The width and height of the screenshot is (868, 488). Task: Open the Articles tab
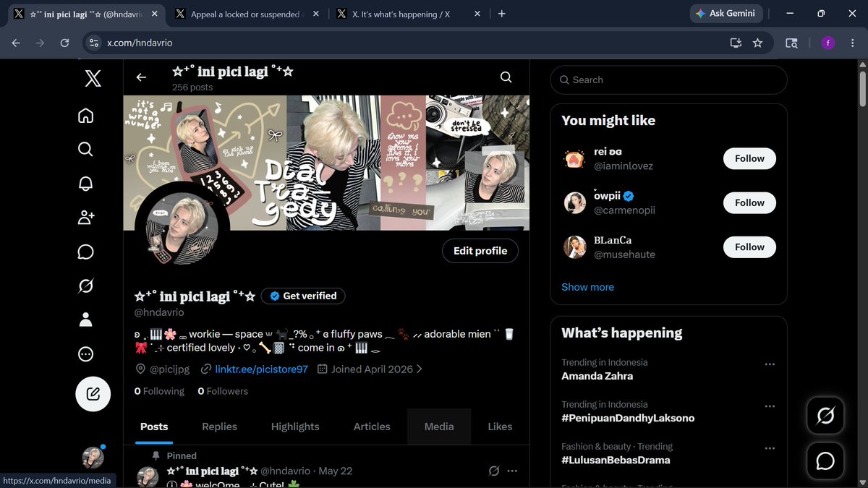click(372, 427)
